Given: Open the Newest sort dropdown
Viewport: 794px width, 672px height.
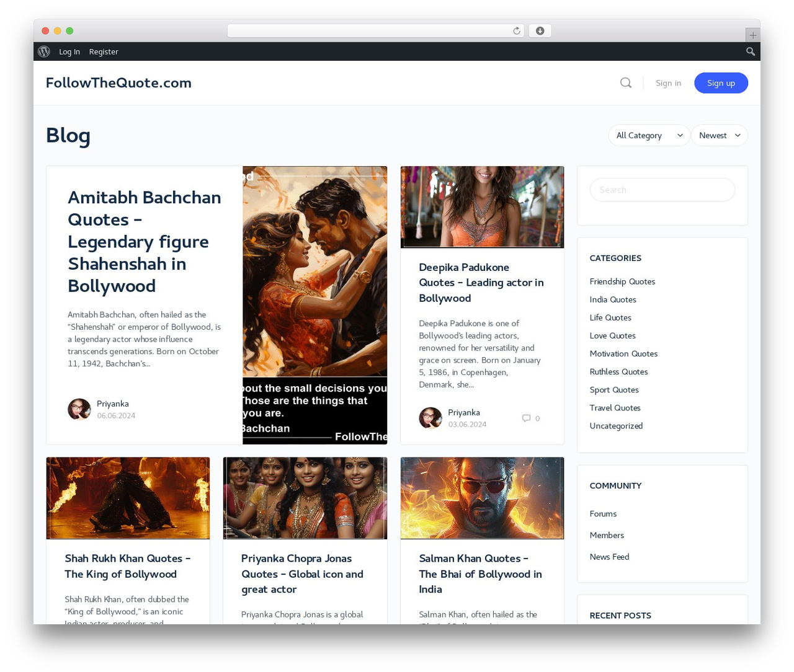Looking at the screenshot, I should click(720, 135).
